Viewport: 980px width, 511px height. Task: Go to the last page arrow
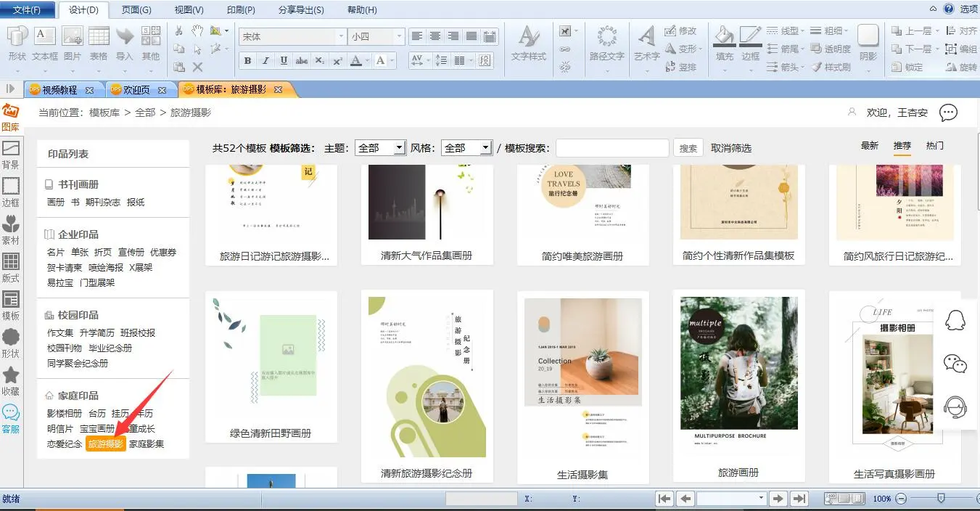pyautogui.click(x=799, y=499)
